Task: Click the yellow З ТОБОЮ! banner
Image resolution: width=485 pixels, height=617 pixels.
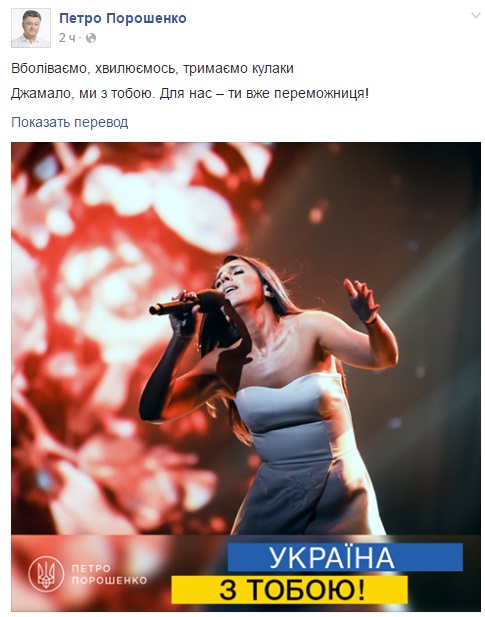Action: click(290, 590)
